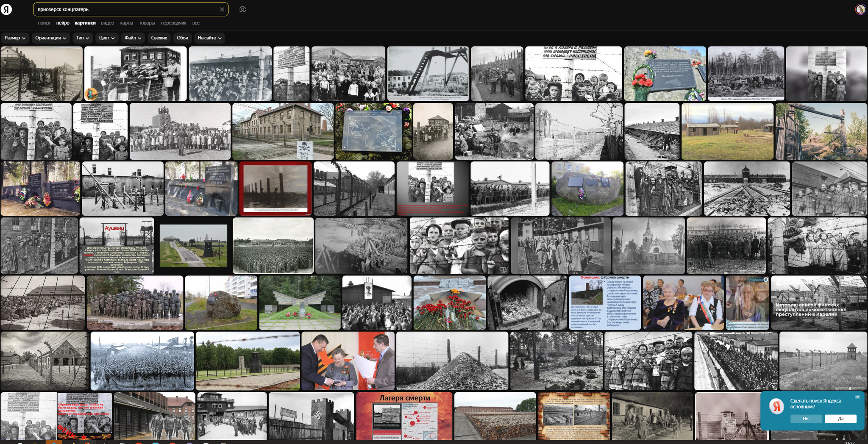Open the На сайте dropdown

[209, 38]
